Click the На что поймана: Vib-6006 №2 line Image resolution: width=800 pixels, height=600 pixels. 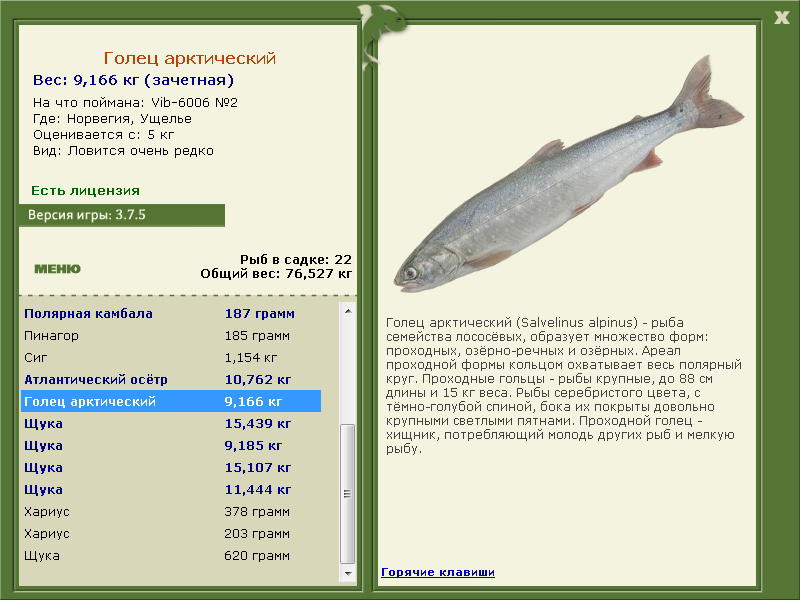(x=135, y=103)
